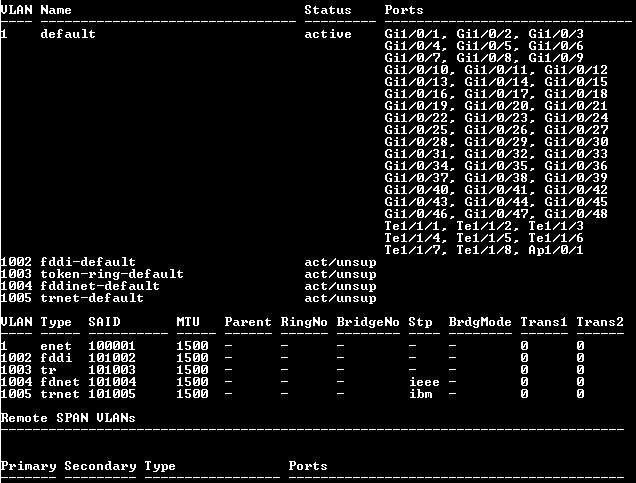Click the 'Trans1' column header

pos(544,322)
